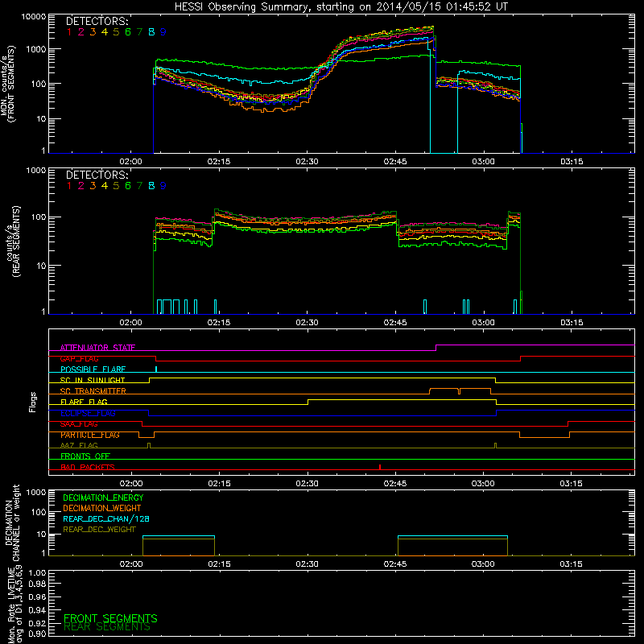Click the HESSI Observing Summary plot title

(341, 7)
